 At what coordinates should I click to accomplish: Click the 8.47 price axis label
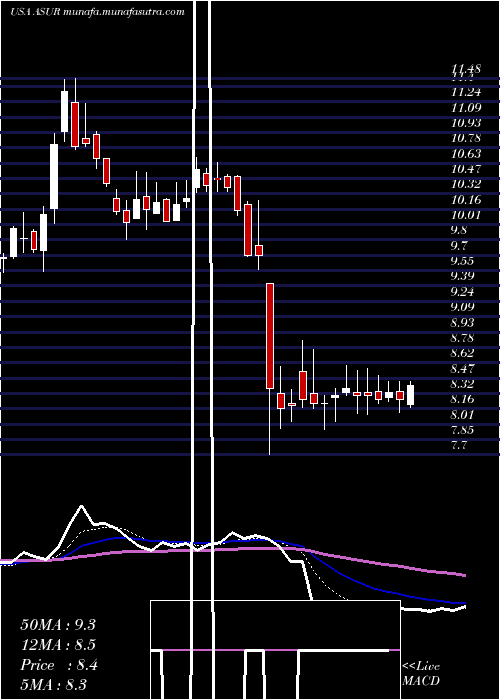tap(462, 369)
